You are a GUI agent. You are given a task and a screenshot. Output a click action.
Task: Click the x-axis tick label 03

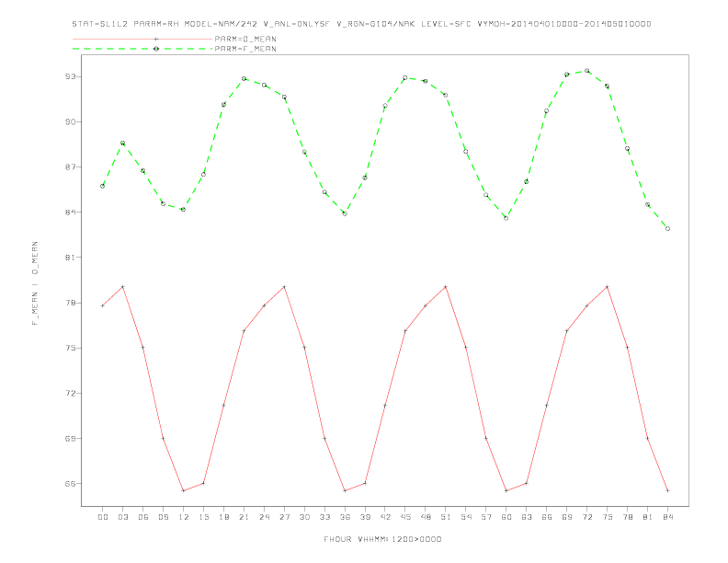[122, 517]
